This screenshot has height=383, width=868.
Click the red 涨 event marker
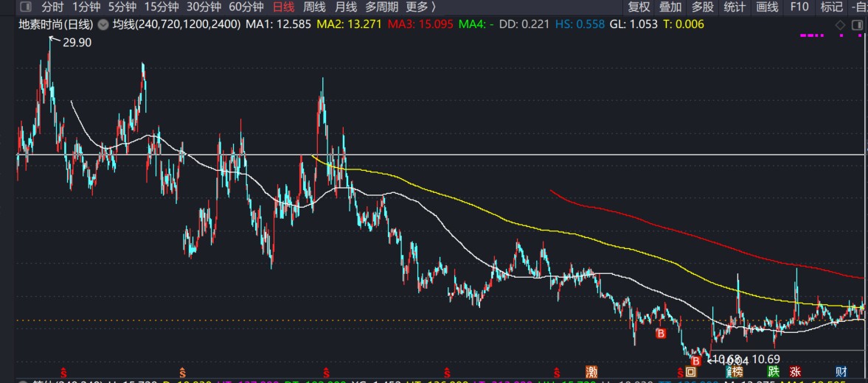[x=796, y=371]
